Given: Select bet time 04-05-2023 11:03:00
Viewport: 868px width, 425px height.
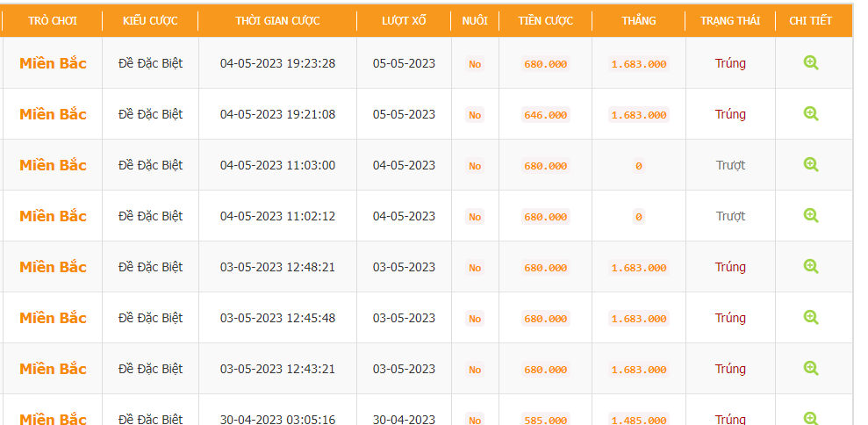Looking at the screenshot, I should pyautogui.click(x=277, y=165).
